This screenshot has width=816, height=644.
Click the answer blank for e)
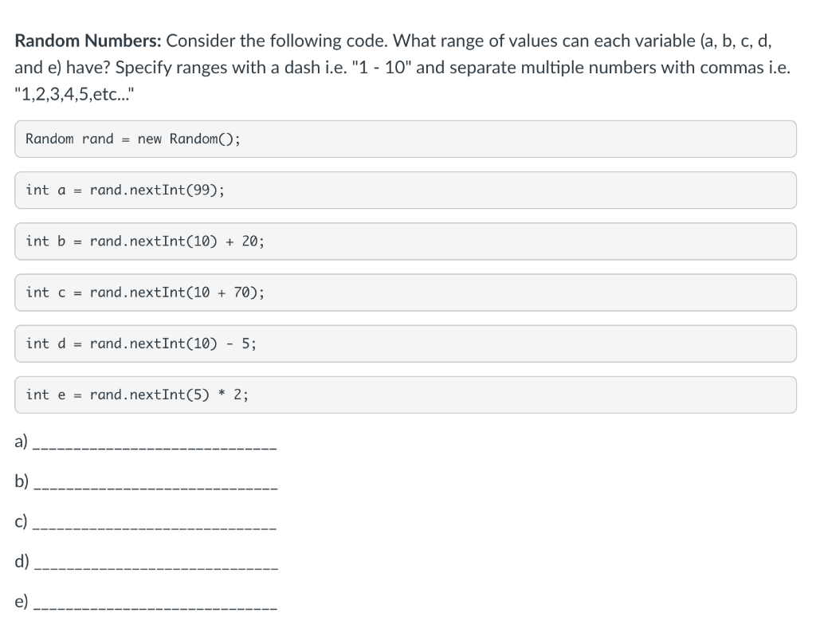pyautogui.click(x=155, y=607)
